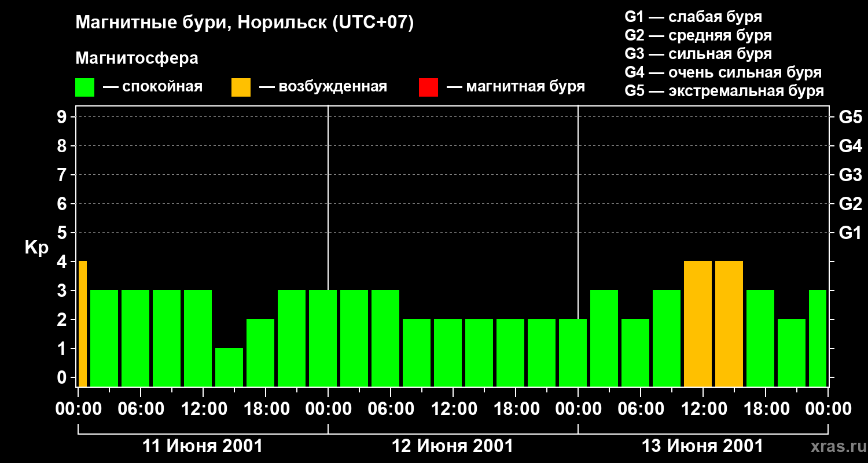The width and height of the screenshot is (868, 463).
Task: Select the 'G1 — слабая буря' legend line
Action: click(x=693, y=17)
